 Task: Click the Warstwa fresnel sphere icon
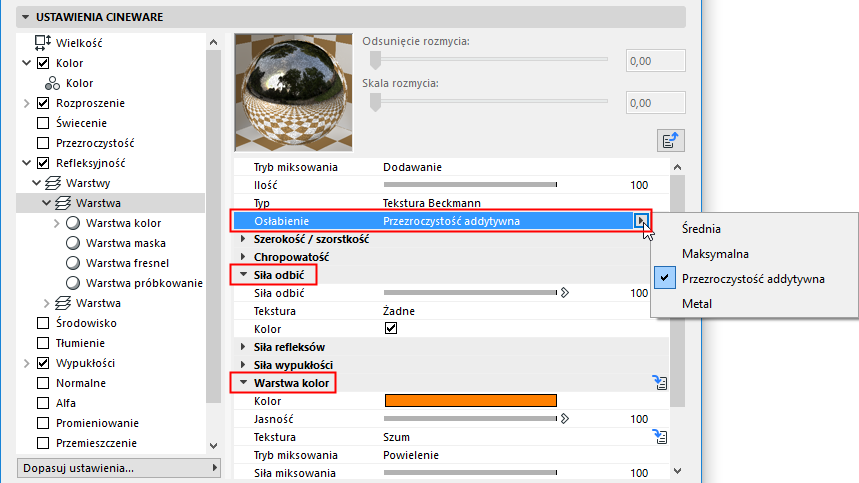(x=73, y=263)
